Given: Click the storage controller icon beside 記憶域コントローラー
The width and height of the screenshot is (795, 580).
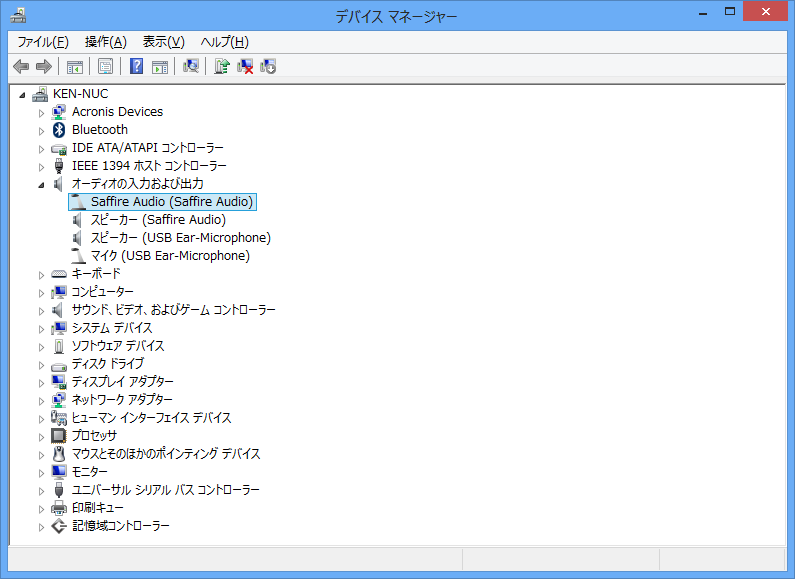Looking at the screenshot, I should (x=59, y=526).
